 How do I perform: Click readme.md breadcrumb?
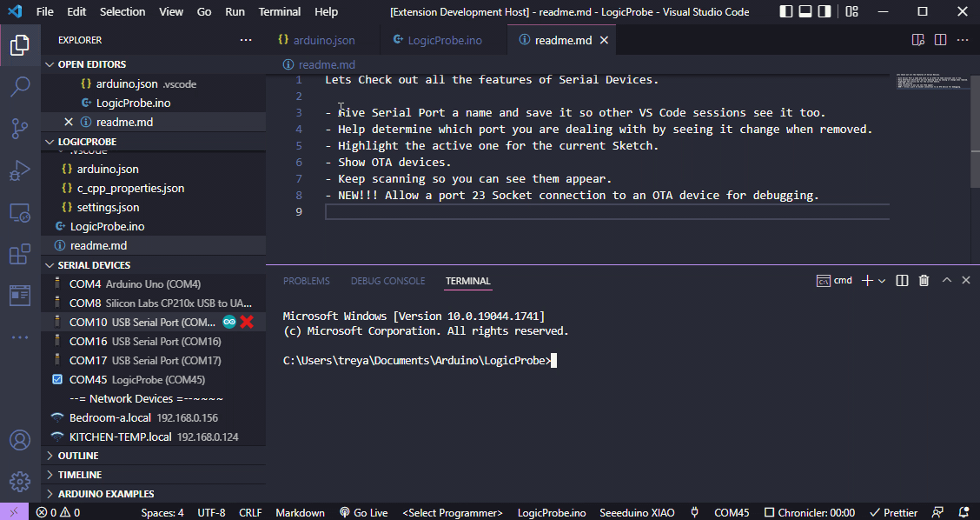point(320,64)
